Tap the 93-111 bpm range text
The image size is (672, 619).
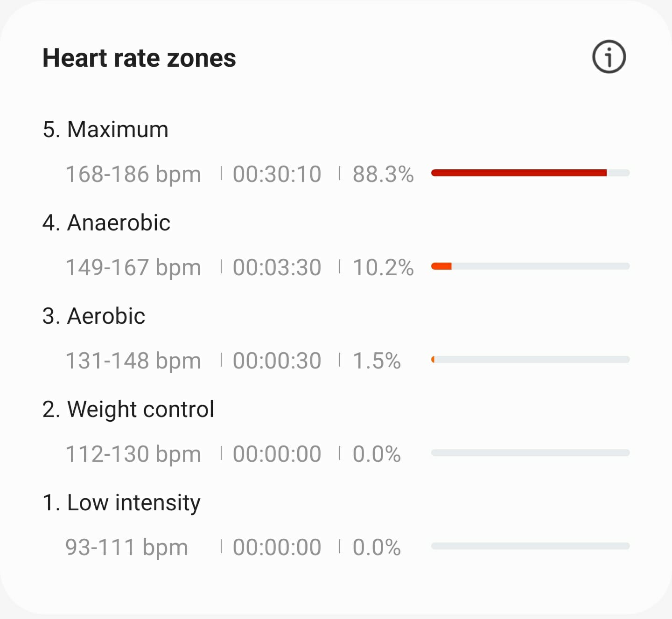pyautogui.click(x=127, y=546)
